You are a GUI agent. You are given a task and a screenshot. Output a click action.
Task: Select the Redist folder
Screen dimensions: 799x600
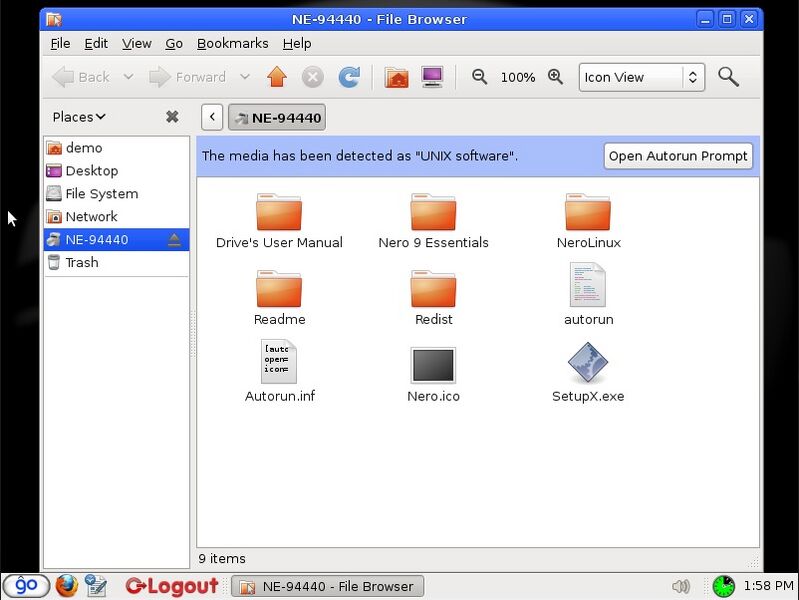(433, 298)
